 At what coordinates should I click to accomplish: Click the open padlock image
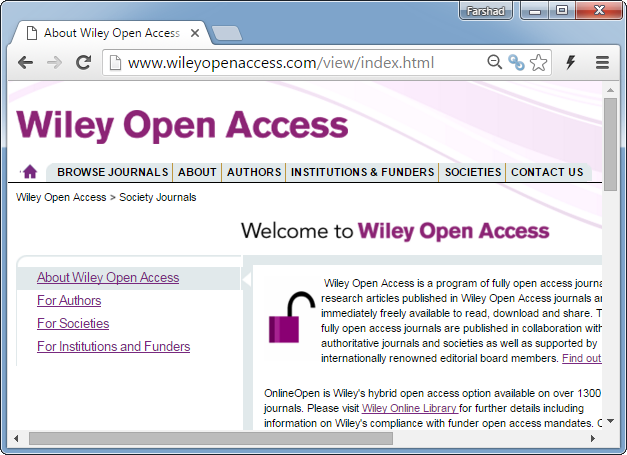point(292,317)
